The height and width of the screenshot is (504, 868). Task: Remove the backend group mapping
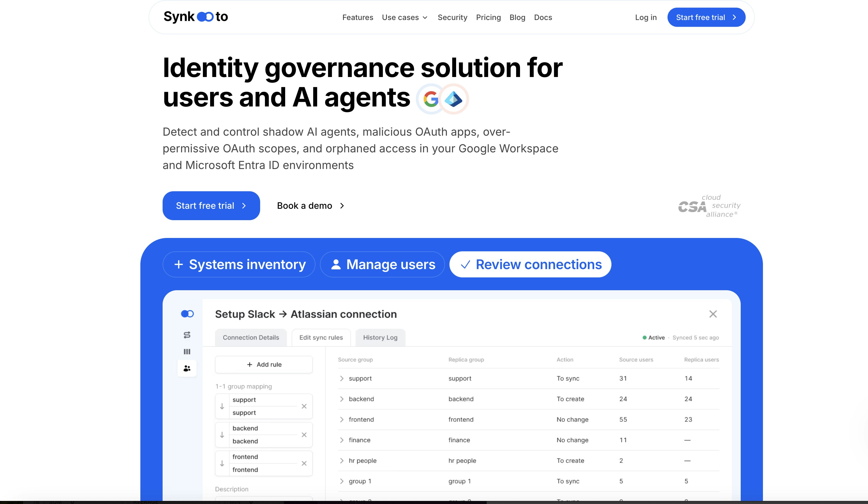(x=304, y=435)
